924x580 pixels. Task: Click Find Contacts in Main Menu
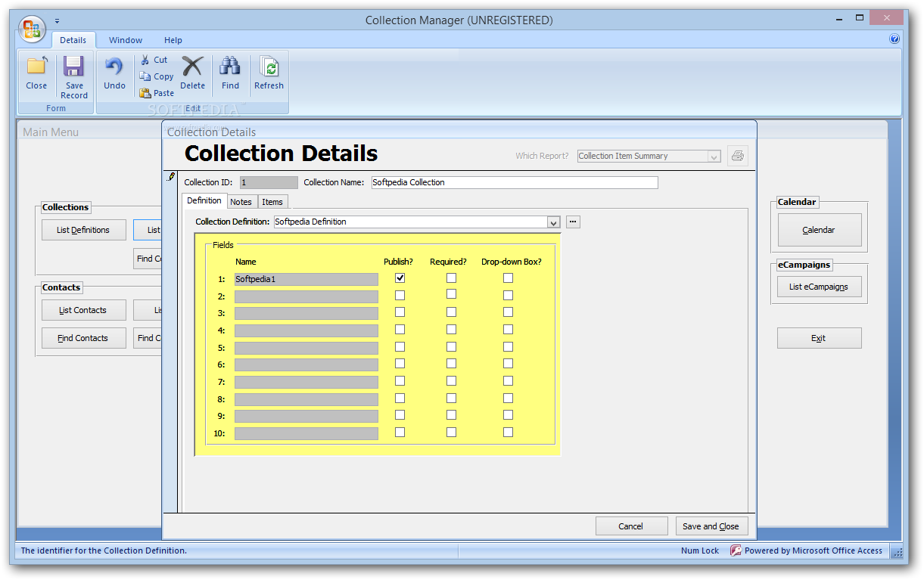click(83, 338)
